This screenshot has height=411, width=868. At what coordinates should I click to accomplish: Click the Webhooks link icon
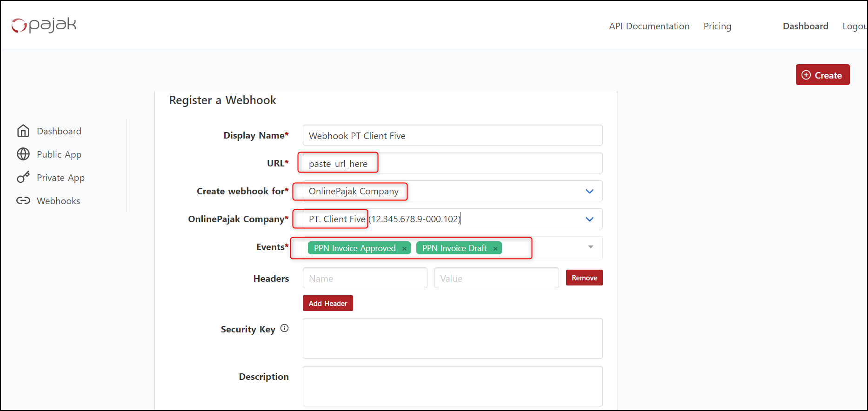[23, 201]
